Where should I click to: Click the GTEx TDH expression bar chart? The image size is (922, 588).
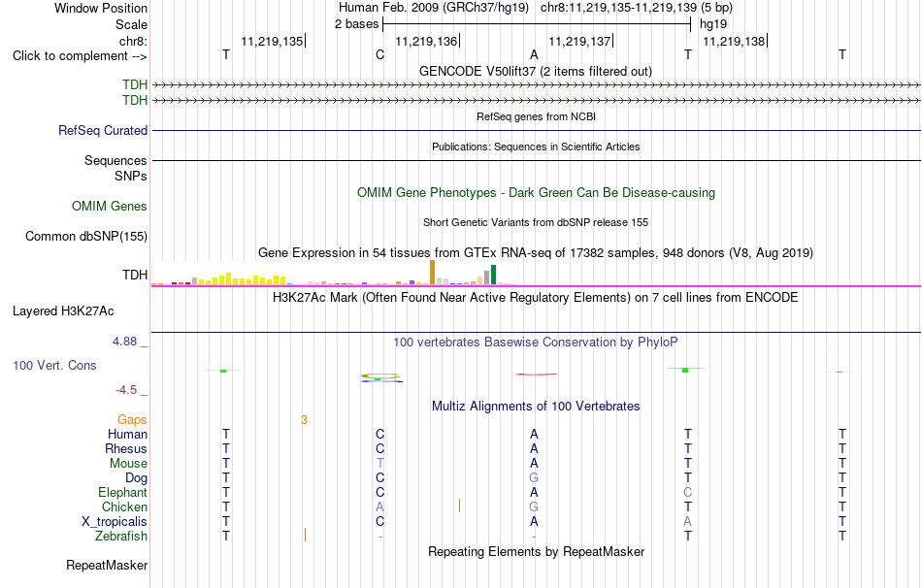coord(335,273)
